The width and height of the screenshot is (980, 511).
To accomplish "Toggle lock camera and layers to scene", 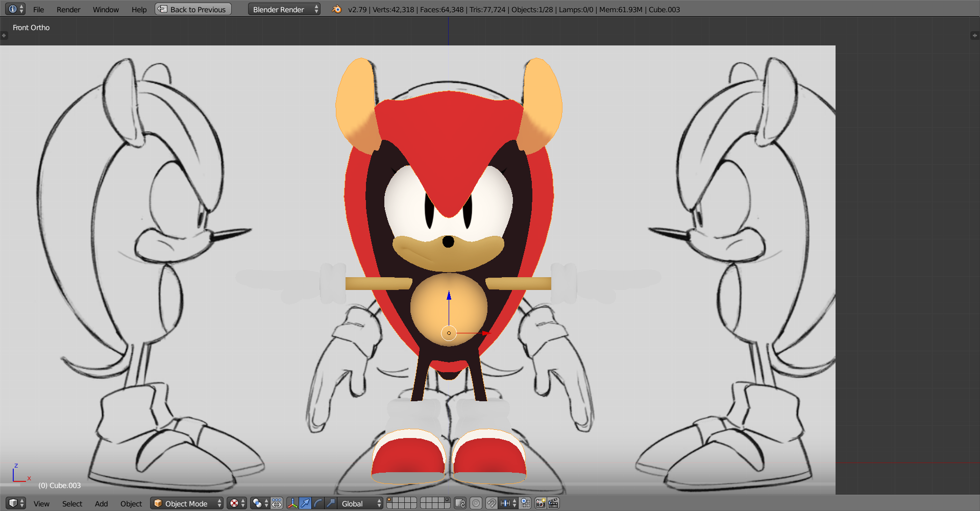I will click(x=460, y=503).
